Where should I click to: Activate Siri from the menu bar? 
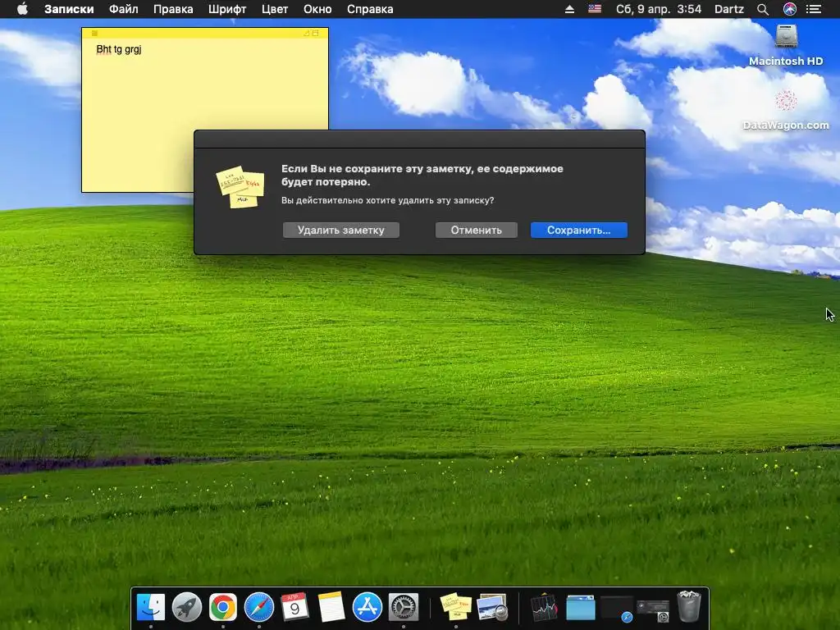pyautogui.click(x=790, y=9)
